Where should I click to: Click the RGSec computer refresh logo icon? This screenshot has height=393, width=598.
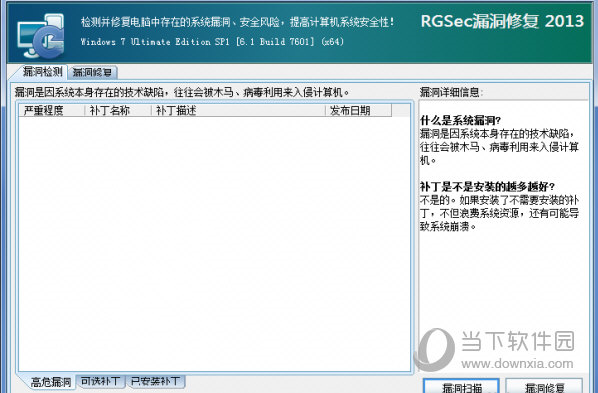(x=41, y=36)
